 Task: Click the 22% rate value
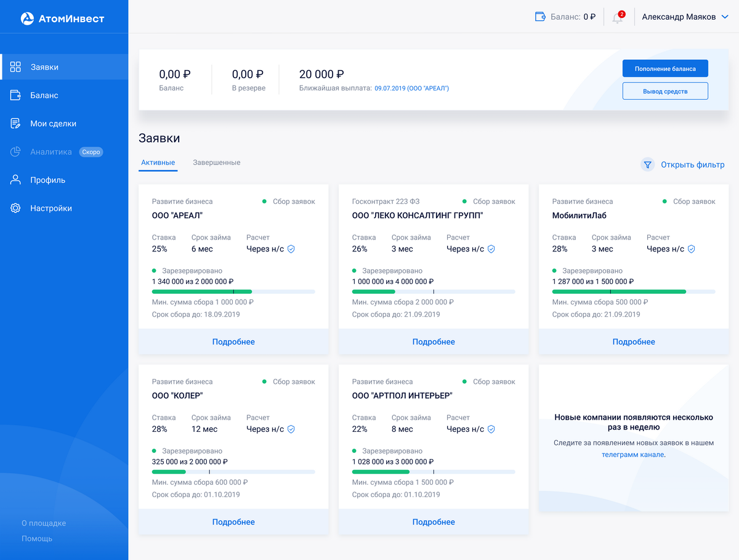(x=360, y=429)
